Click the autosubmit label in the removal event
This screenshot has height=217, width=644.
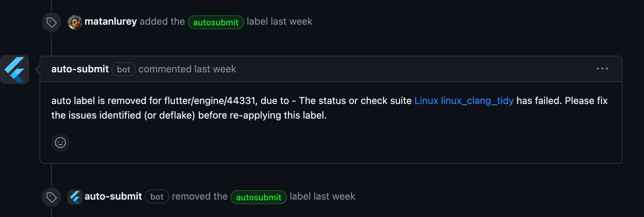coord(259,197)
